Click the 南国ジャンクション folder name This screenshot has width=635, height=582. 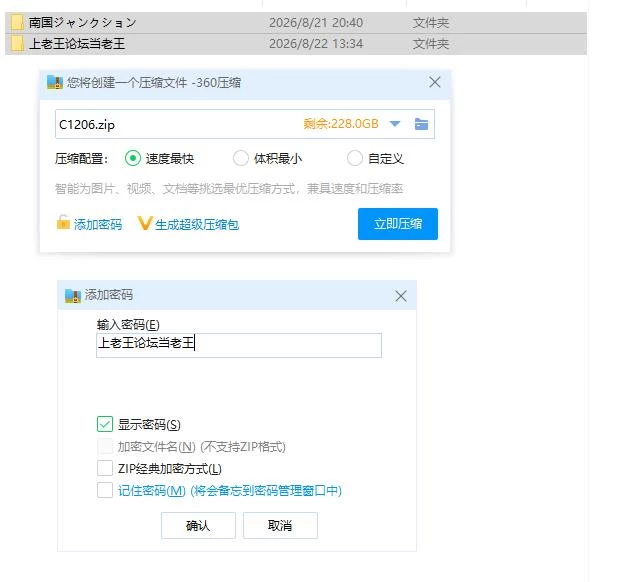[82, 23]
